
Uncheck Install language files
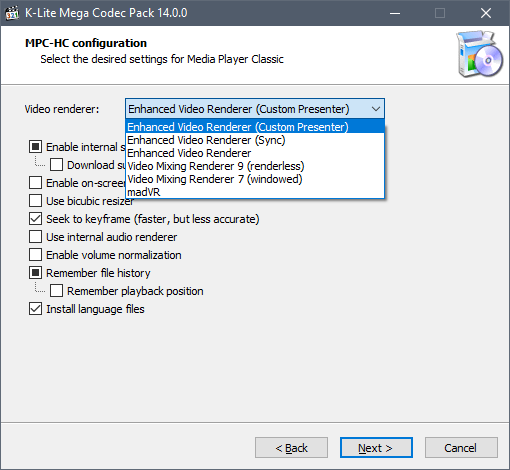(x=36, y=309)
